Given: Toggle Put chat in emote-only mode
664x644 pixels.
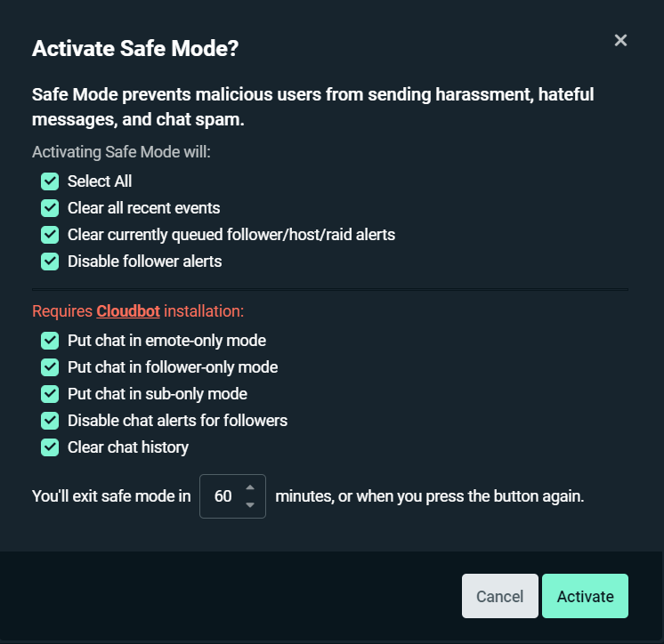Looking at the screenshot, I should (x=50, y=341).
